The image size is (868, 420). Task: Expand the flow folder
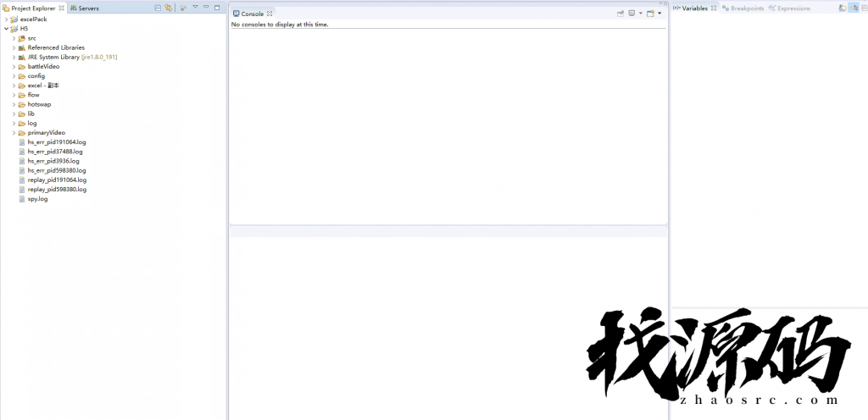tap(14, 95)
